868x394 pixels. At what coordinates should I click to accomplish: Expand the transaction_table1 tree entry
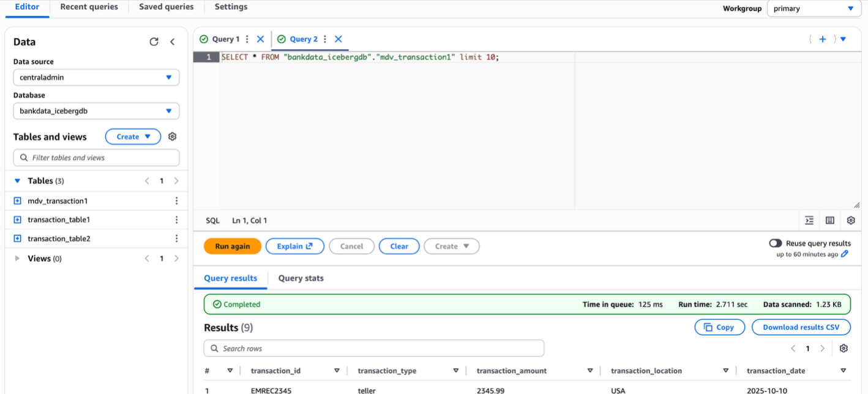[x=18, y=220]
